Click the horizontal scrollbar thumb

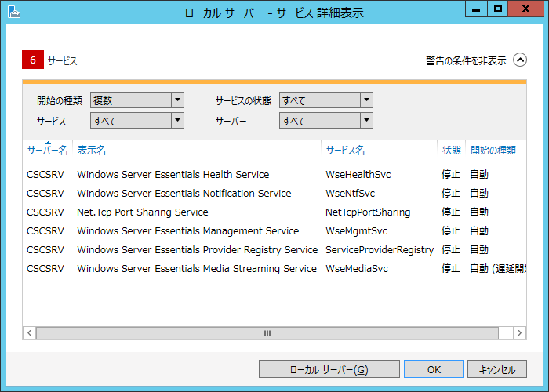pos(267,333)
